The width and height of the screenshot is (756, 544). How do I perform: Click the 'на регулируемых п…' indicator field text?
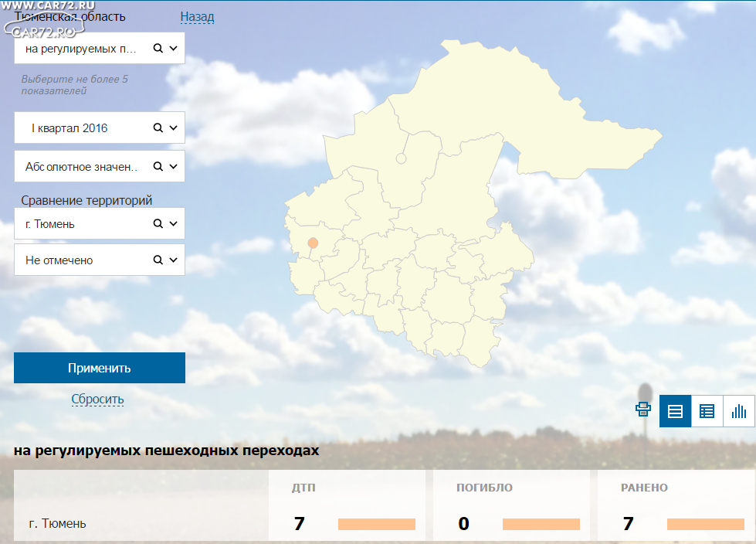(x=81, y=49)
